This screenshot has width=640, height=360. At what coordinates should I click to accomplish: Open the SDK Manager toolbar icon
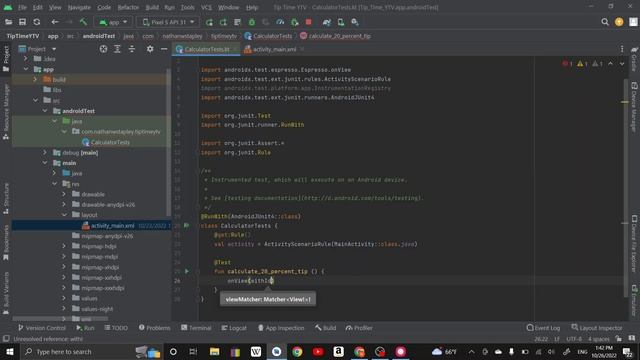coord(355,22)
